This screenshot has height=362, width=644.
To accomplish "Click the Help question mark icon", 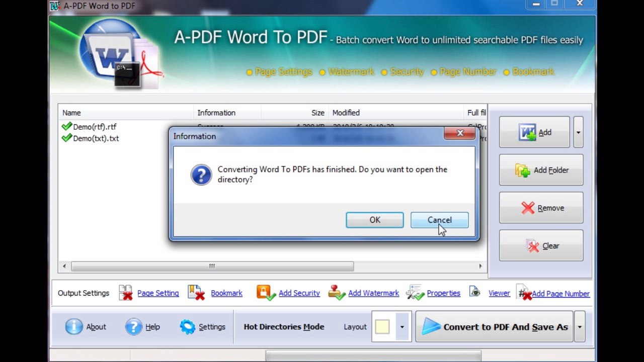I will 134,327.
